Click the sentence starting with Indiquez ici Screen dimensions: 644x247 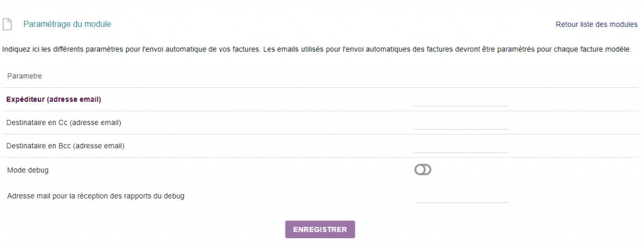(x=131, y=50)
